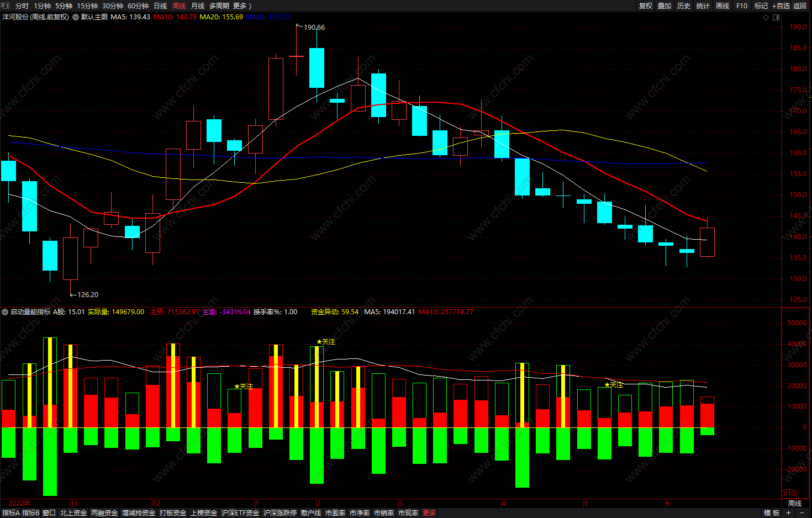Click the X10 scale indicator
The width and height of the screenshot is (812, 518).
pos(789,493)
